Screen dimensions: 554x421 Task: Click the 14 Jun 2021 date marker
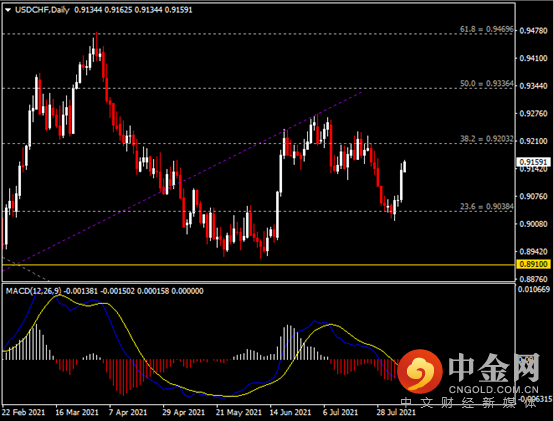(x=290, y=412)
